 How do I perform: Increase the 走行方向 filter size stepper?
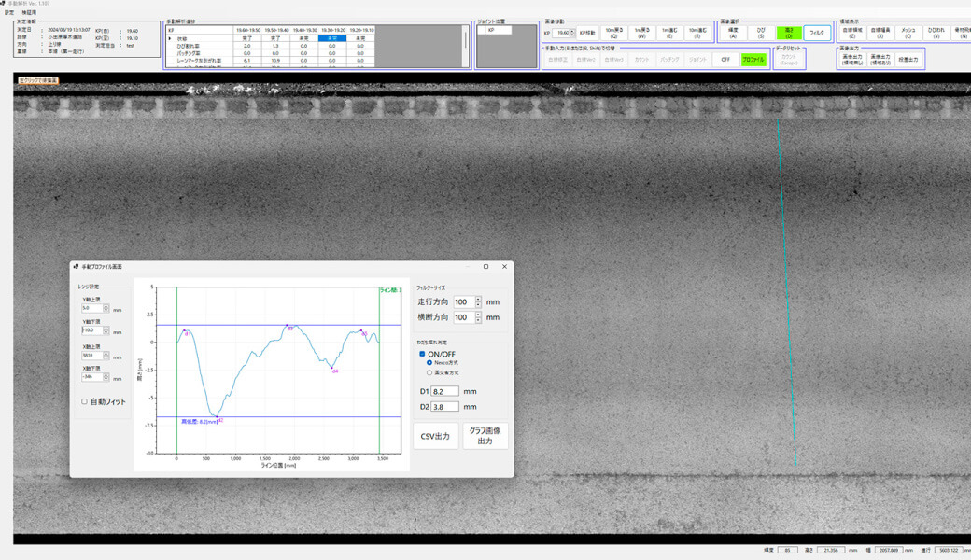(477, 298)
